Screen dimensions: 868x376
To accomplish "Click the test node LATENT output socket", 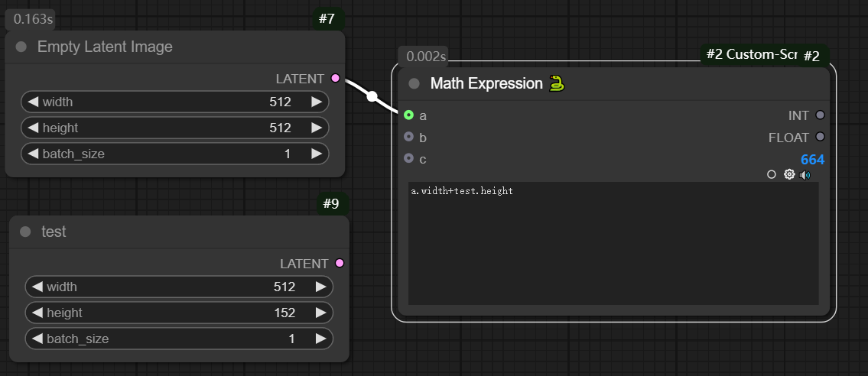I will (340, 264).
